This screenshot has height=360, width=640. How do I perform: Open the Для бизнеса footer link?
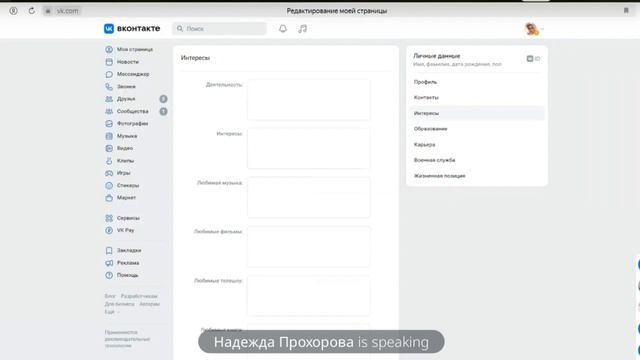coord(120,304)
